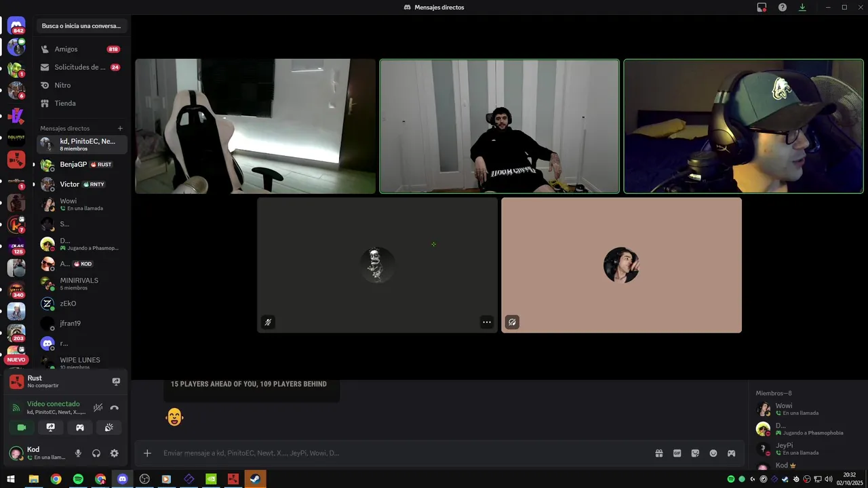Open the GIF picker
This screenshot has width=868, height=488.
click(x=677, y=453)
